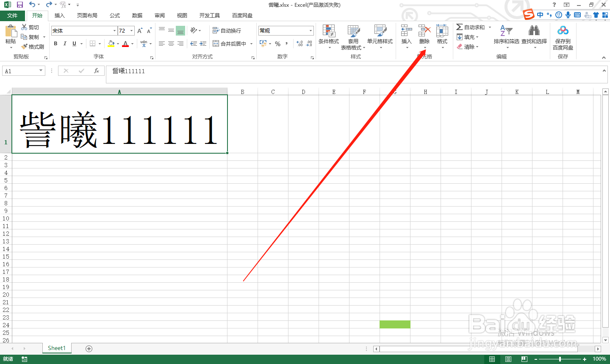Open the Name Box dropdown arrow
Viewport: 610px width, 364px height.
(x=41, y=71)
